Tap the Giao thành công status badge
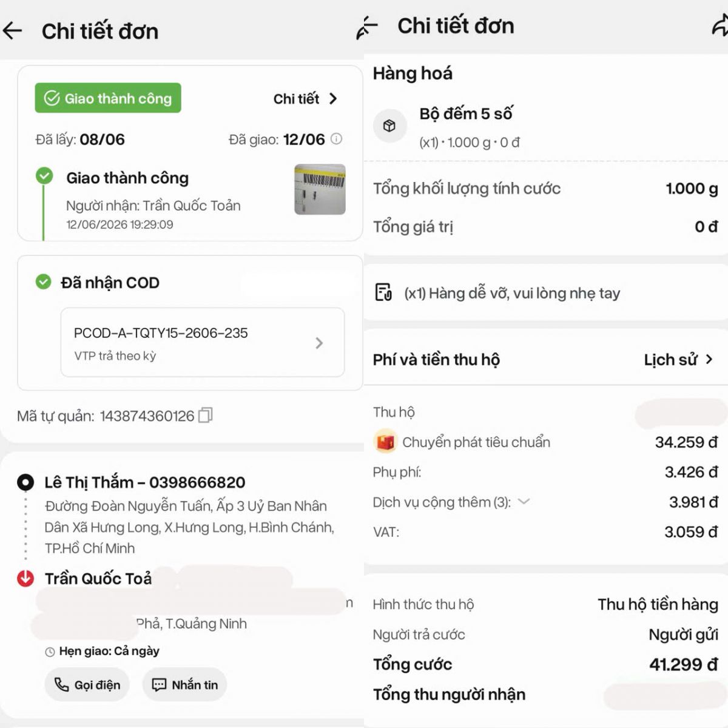 [108, 98]
